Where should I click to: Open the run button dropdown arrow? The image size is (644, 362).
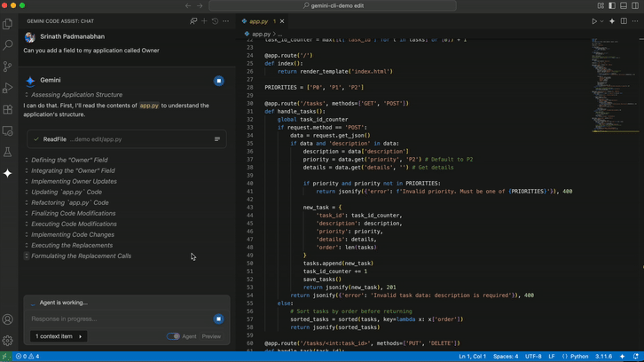[601, 21]
